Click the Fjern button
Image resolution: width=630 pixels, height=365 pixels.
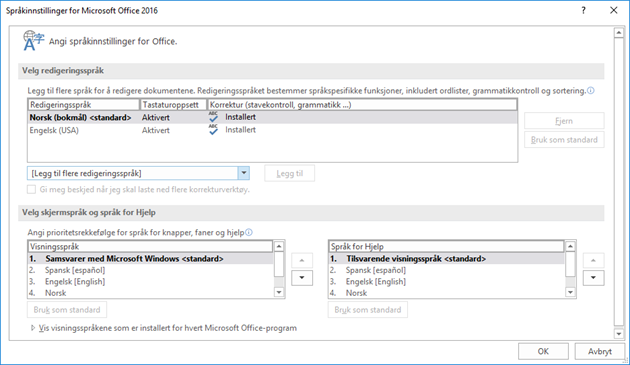click(x=564, y=121)
